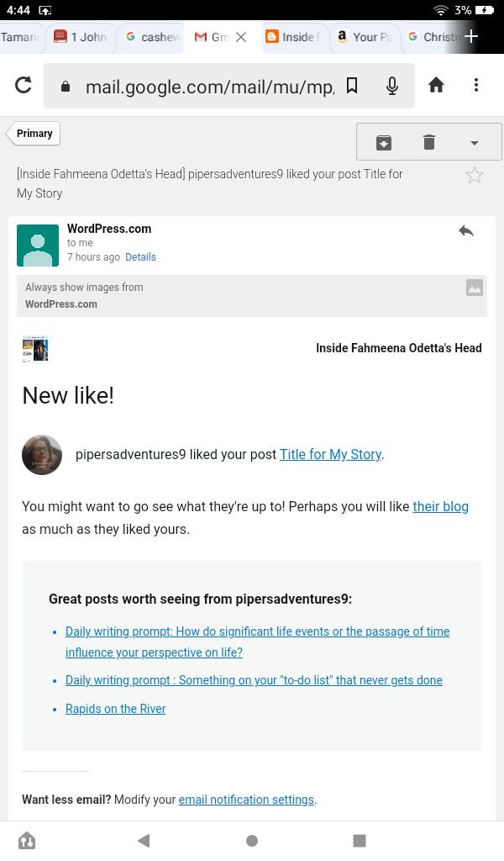Reply to the WordPress.com email
The image size is (504, 861).
click(x=466, y=230)
